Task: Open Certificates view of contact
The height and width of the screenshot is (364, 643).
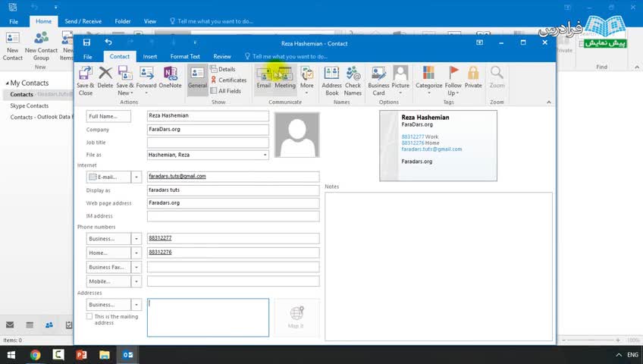Action: (x=228, y=80)
